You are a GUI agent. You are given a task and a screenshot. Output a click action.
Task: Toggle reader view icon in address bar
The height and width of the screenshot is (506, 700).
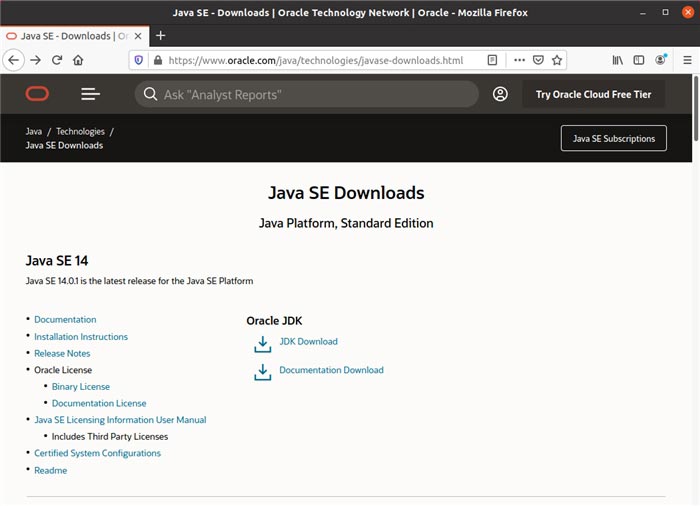[x=492, y=60]
